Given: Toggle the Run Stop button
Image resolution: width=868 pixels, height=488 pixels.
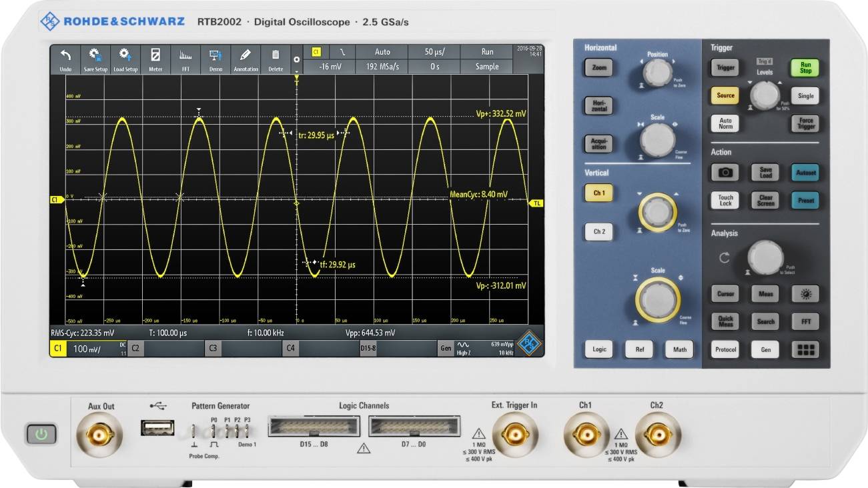Looking at the screenshot, I should 804,66.
